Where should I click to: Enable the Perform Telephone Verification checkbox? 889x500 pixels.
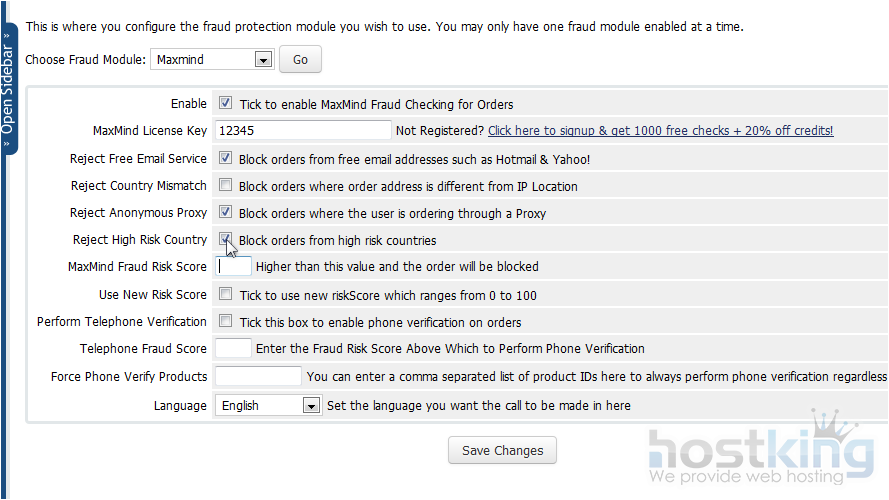226,321
